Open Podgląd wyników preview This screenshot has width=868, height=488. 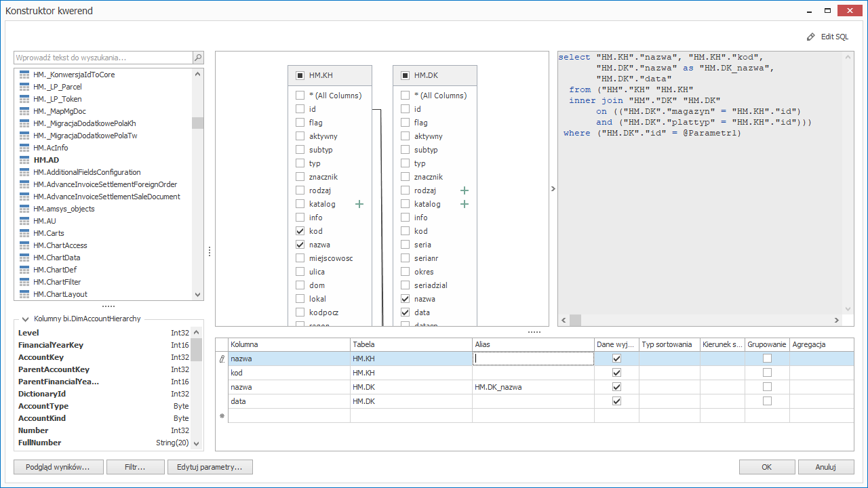(x=58, y=467)
